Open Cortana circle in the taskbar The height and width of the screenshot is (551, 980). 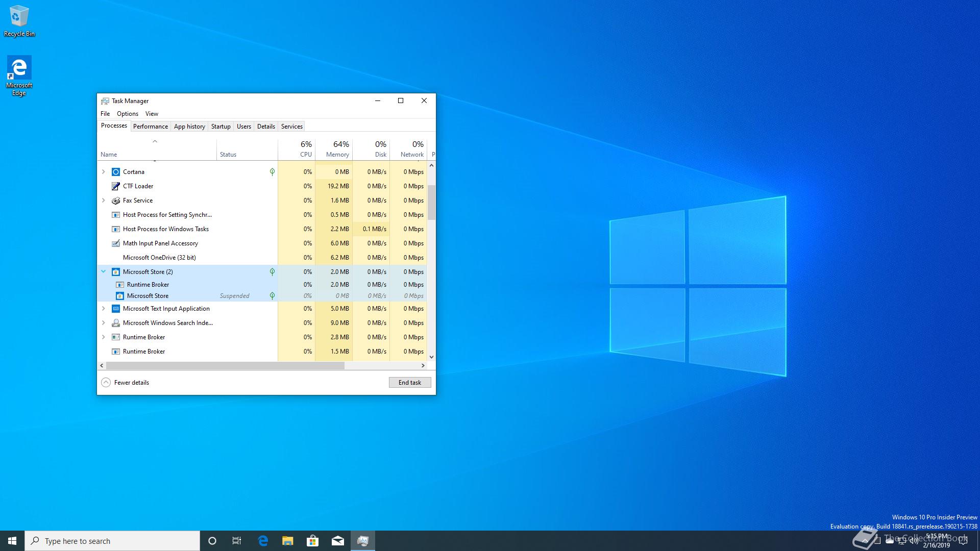point(212,541)
